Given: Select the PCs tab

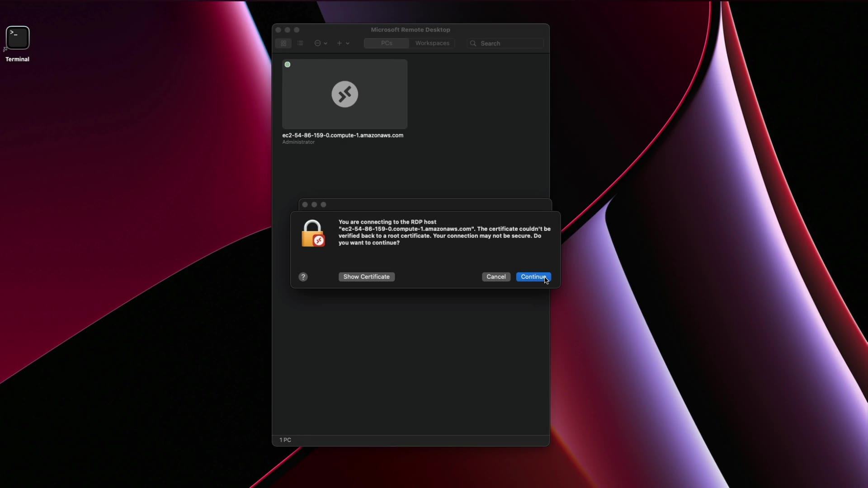Looking at the screenshot, I should [387, 43].
